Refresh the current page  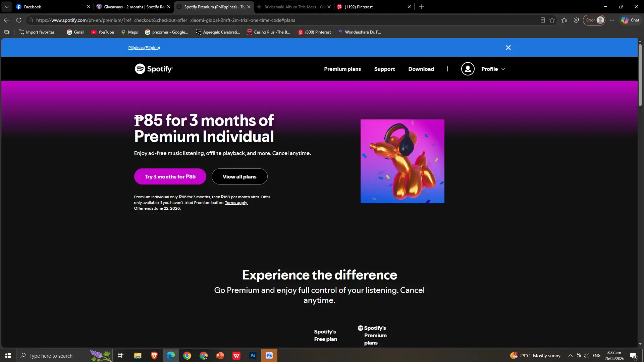tap(19, 20)
